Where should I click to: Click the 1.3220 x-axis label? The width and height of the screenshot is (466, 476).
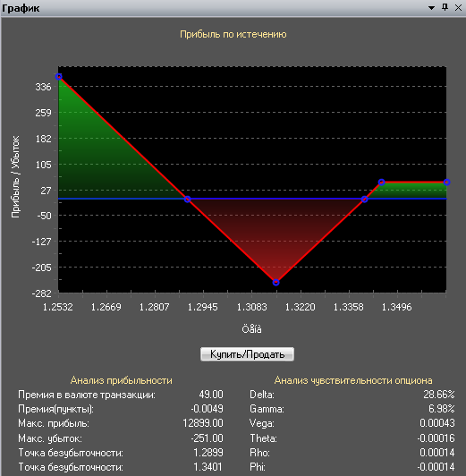tap(300, 307)
